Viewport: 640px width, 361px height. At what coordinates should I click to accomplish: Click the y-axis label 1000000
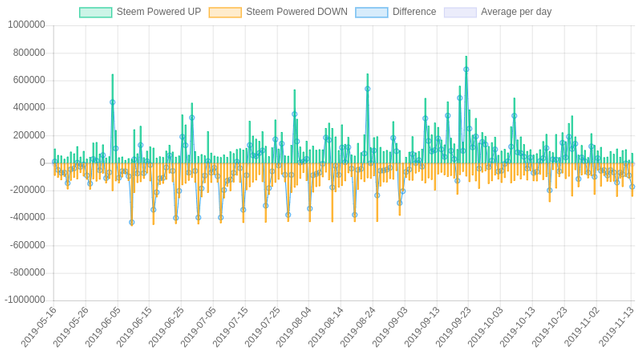(x=26, y=25)
